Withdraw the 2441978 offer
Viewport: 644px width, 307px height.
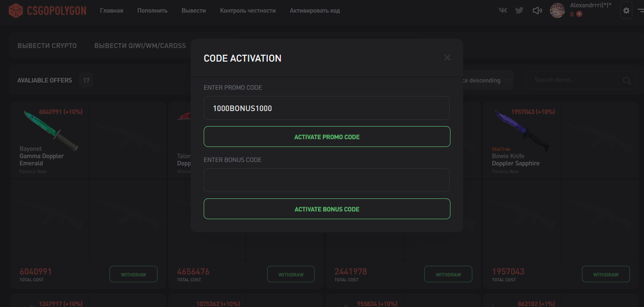[x=448, y=274]
